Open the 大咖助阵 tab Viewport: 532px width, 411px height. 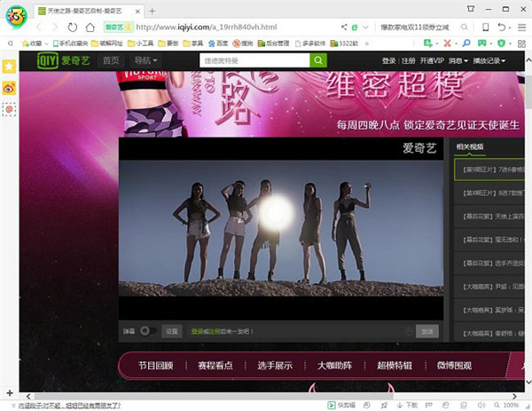[x=333, y=365]
